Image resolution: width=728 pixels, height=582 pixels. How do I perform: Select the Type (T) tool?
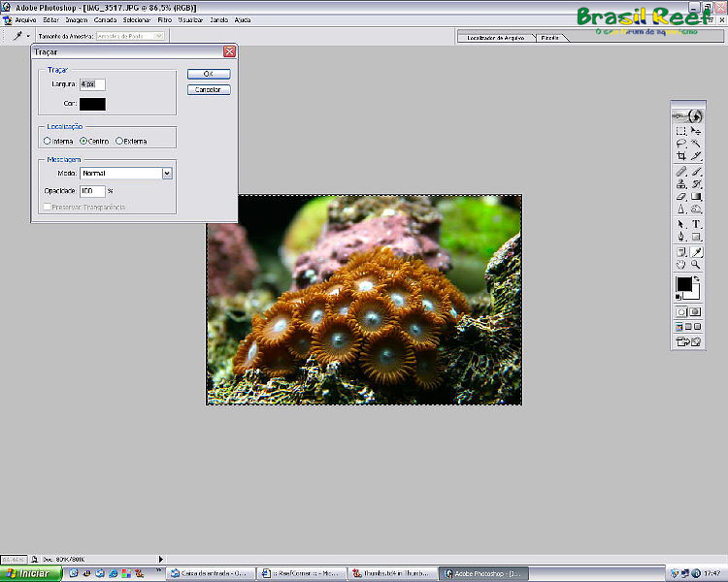[x=696, y=223]
